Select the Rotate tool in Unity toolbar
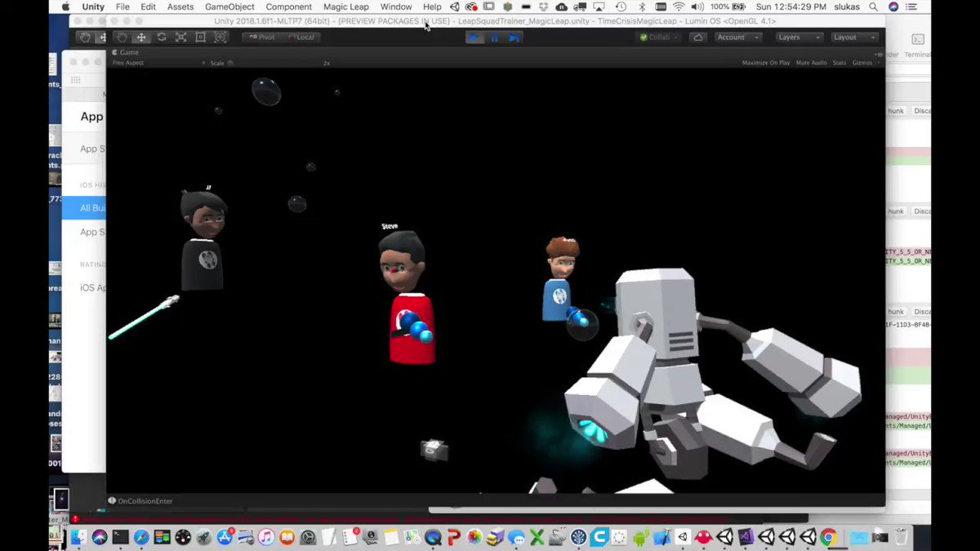Viewport: 980px width, 551px height. [x=161, y=38]
